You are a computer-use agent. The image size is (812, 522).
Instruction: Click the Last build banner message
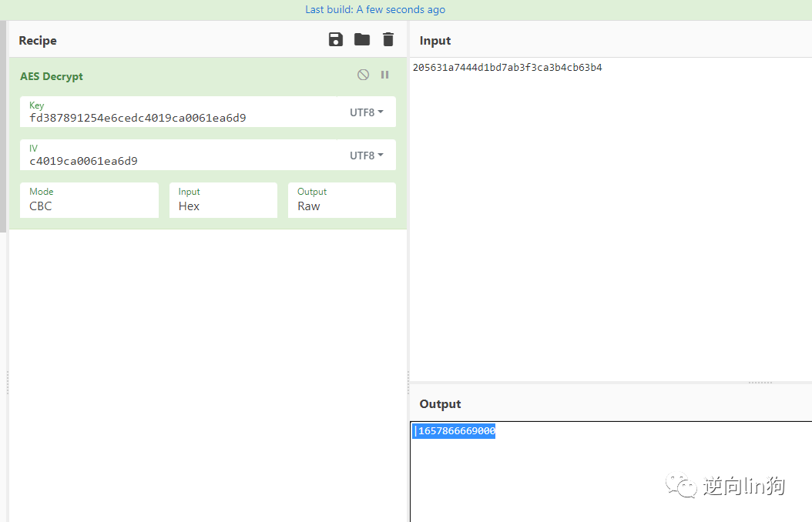coord(375,9)
